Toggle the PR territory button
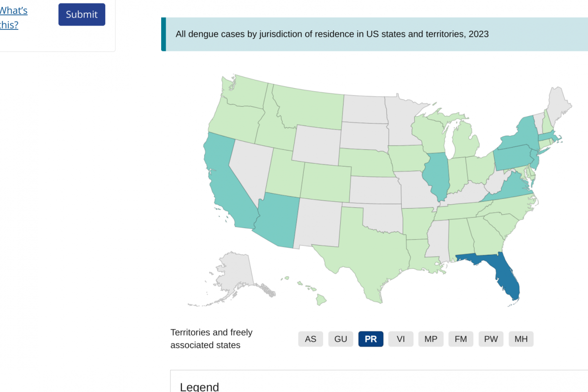 [x=371, y=339]
